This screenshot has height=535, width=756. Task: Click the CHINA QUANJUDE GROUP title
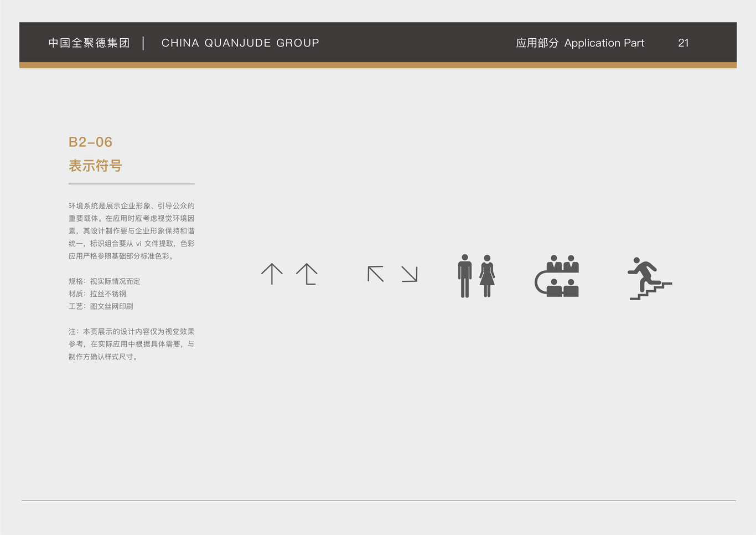(240, 43)
